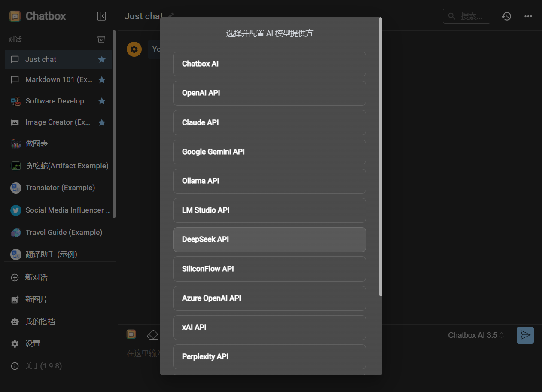Select Claude API provider
The width and height of the screenshot is (542, 392).
click(x=270, y=122)
